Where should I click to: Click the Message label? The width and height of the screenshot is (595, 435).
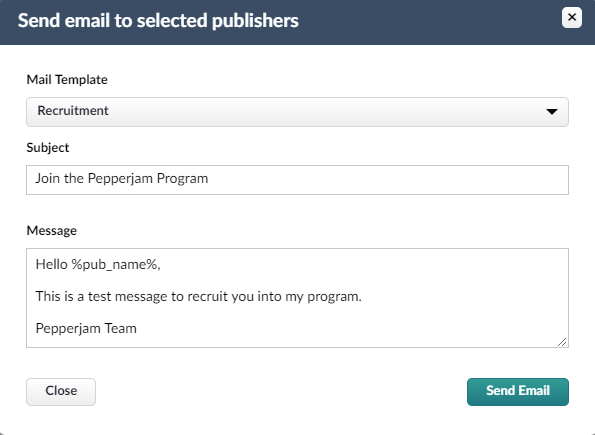[52, 231]
